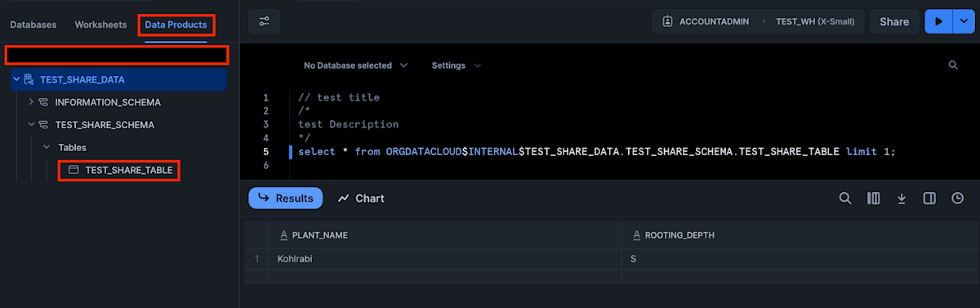Viewport: 980px width, 308px height.
Task: Open the filter settings icon
Action: (264, 21)
